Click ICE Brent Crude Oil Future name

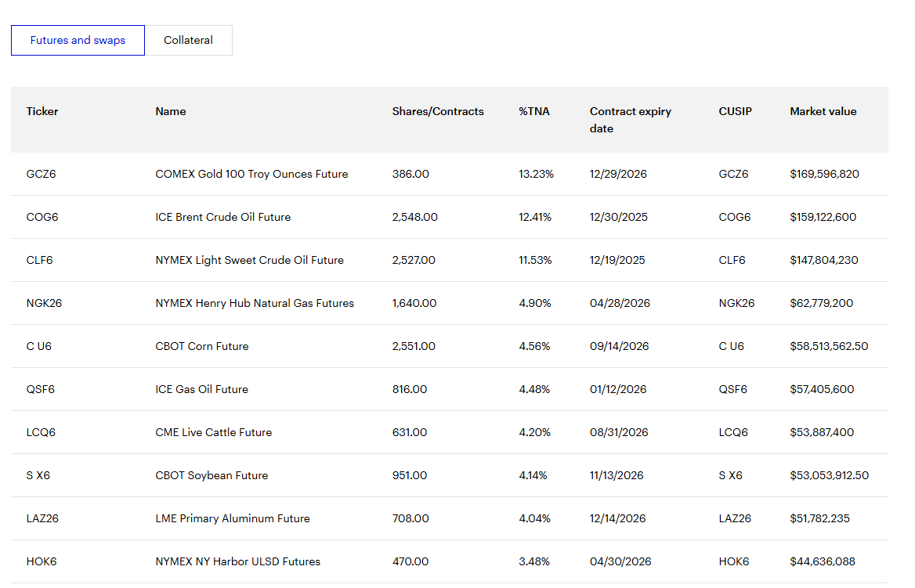[223, 217]
